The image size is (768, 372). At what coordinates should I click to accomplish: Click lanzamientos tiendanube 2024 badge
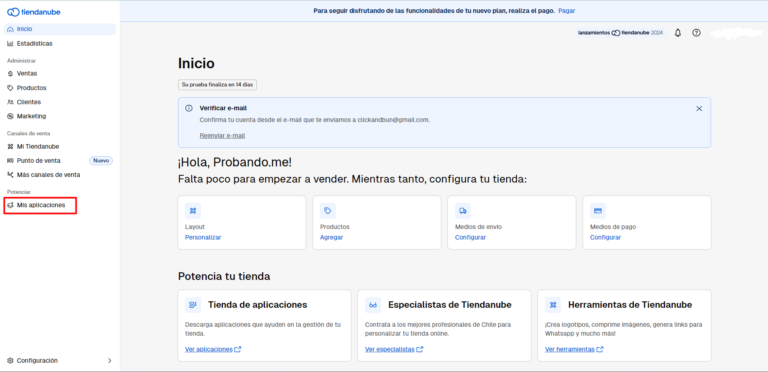[620, 33]
